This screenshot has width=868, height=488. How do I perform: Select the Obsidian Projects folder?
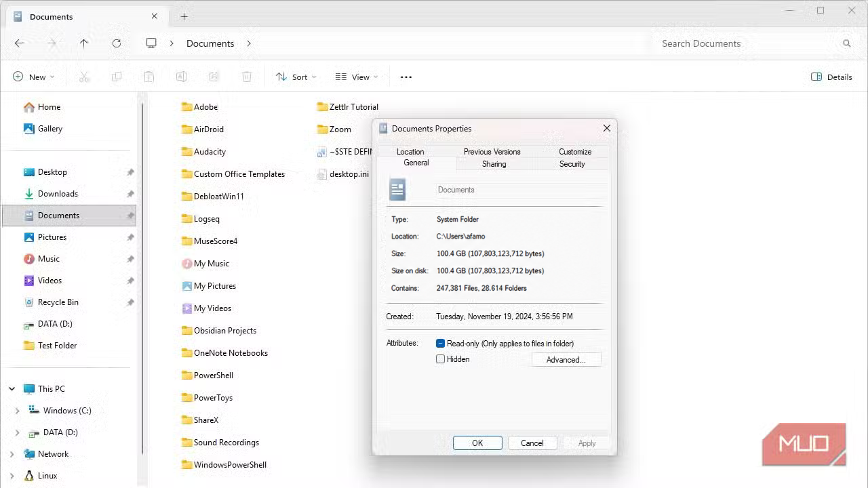219,331
